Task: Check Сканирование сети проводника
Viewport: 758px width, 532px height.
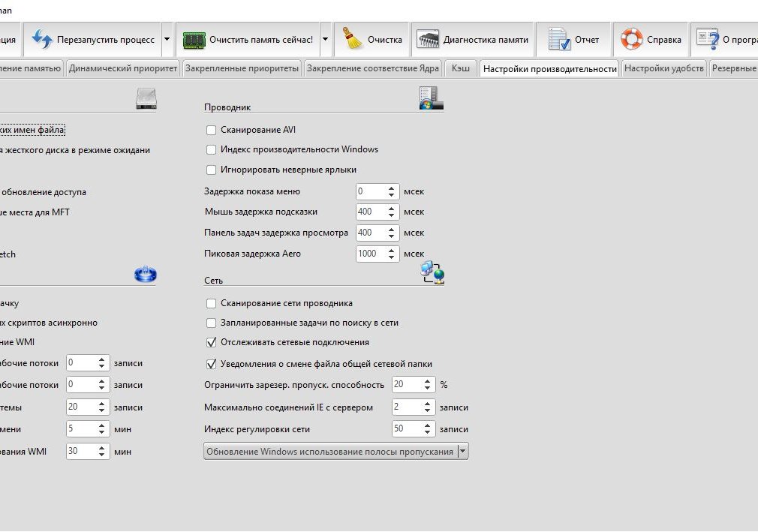Action: [211, 303]
